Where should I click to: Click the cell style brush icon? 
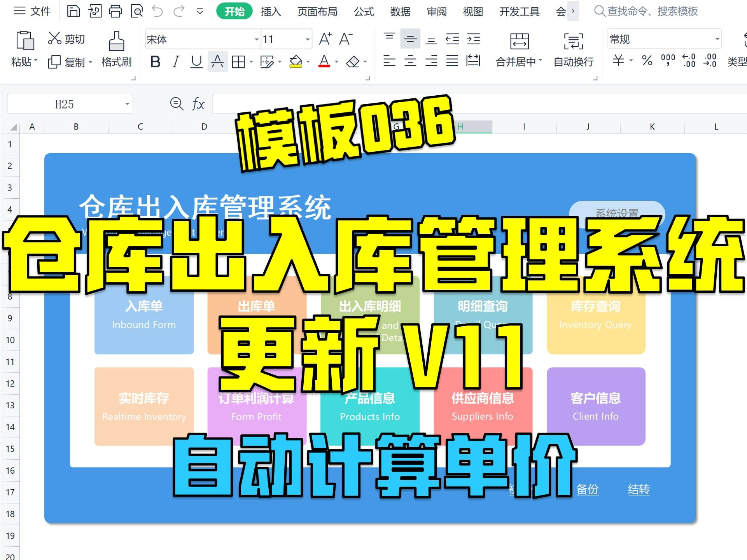pyautogui.click(x=267, y=61)
